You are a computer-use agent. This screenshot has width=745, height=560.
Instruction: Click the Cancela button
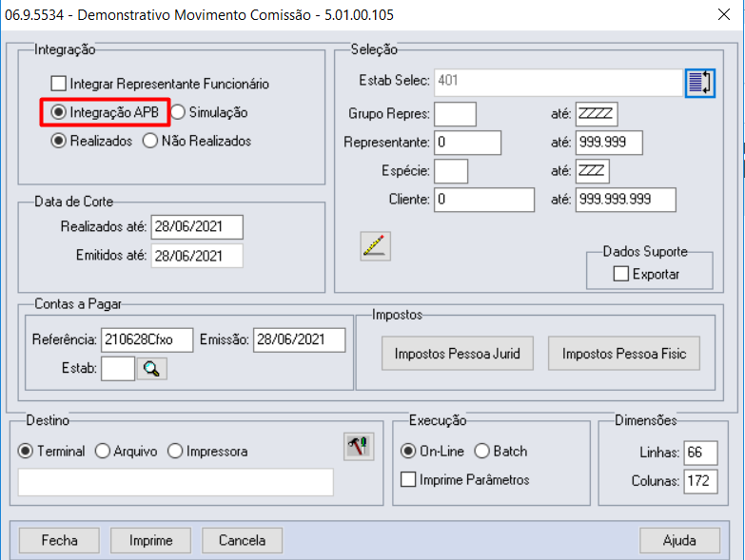243,541
